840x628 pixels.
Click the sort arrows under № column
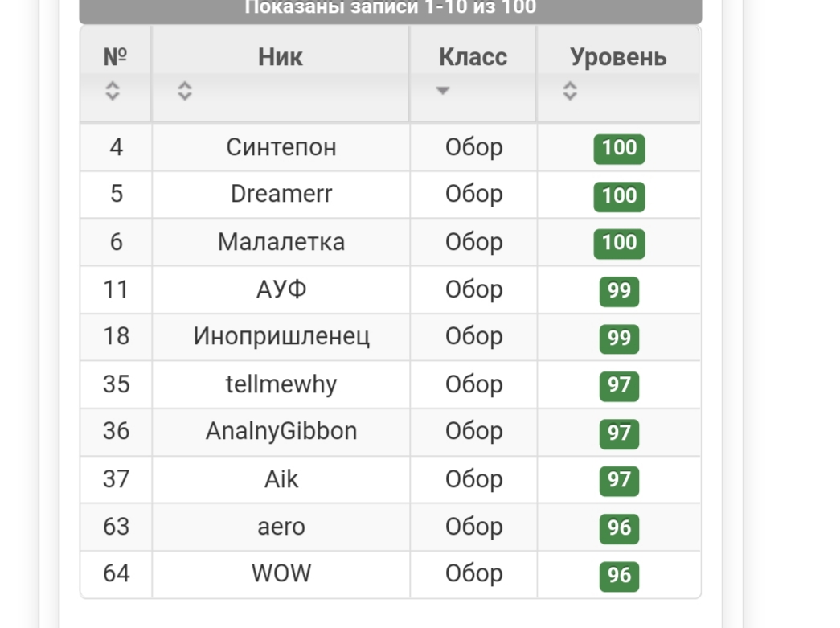pyautogui.click(x=113, y=91)
